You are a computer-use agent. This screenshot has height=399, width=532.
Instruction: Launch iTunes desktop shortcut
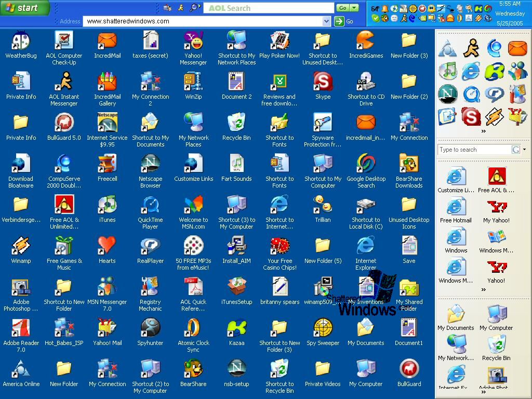[x=107, y=209]
